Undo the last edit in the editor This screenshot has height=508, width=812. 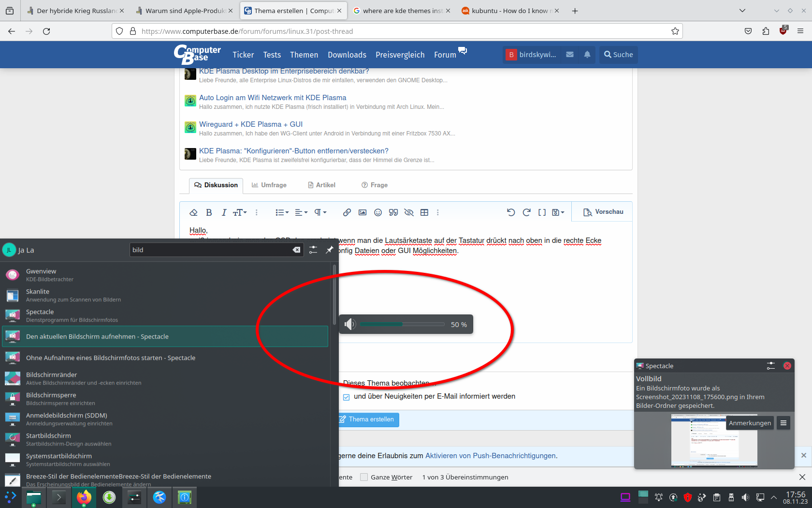(x=511, y=212)
